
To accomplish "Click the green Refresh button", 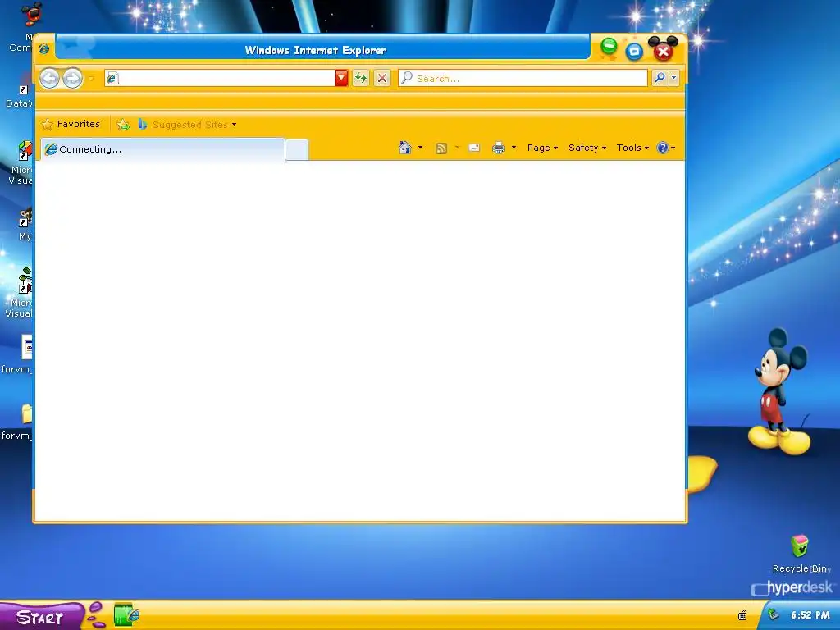I will (361, 78).
